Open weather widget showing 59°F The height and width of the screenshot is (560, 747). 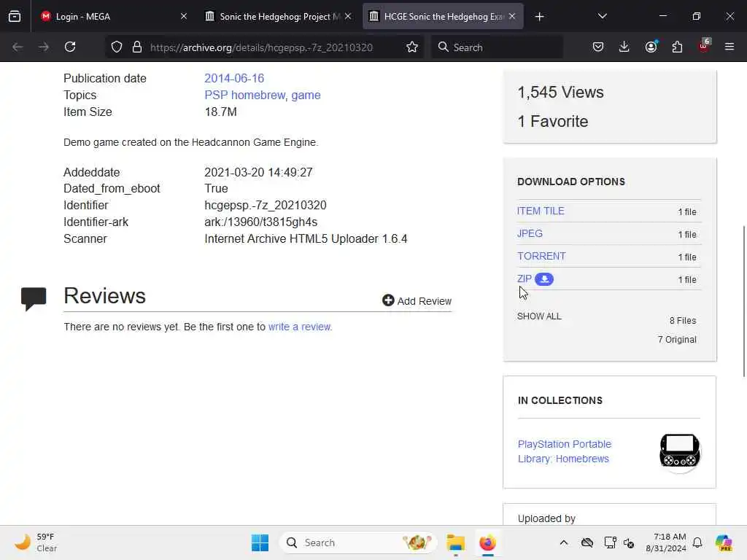point(35,542)
